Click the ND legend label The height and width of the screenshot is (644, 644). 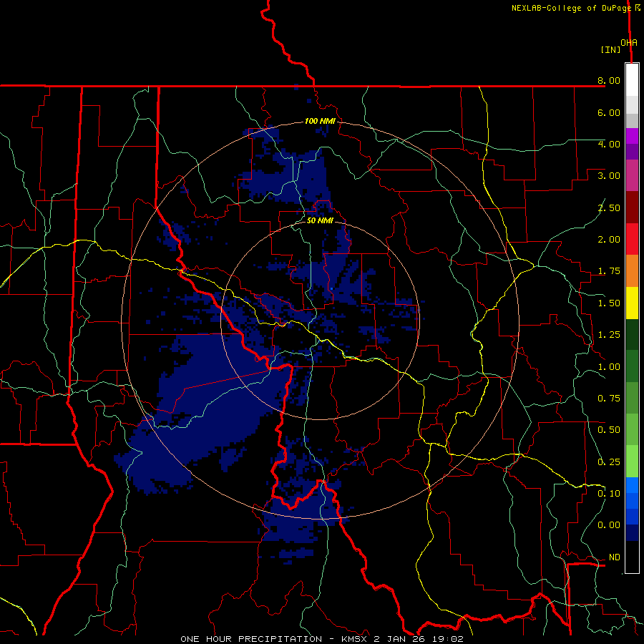pyautogui.click(x=615, y=557)
